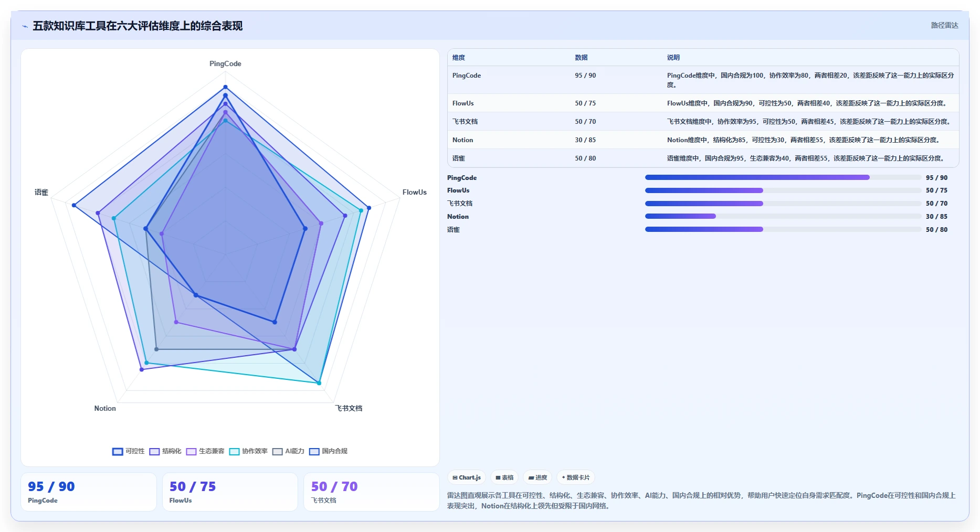
Task: Click the FlowUs axis label on the radar chart
Action: coord(415,192)
